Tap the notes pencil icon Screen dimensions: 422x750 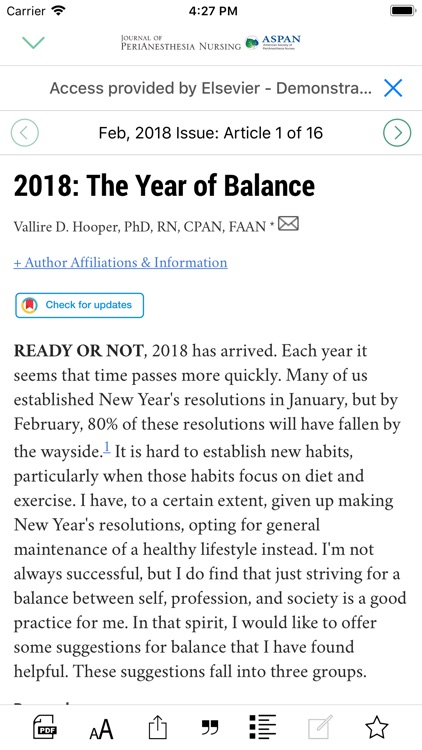320,728
